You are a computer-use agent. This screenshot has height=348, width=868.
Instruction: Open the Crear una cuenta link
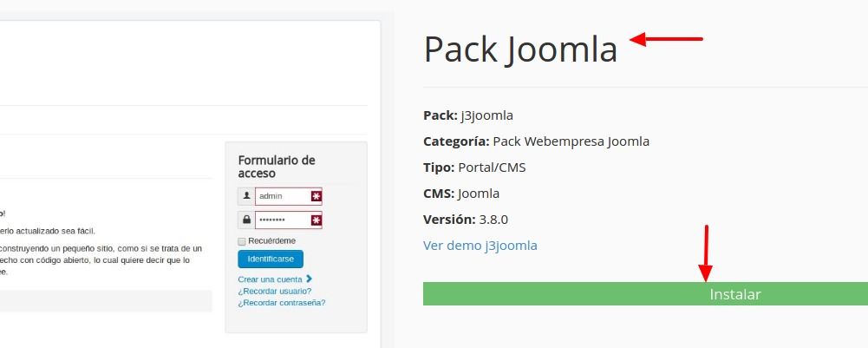tap(271, 279)
